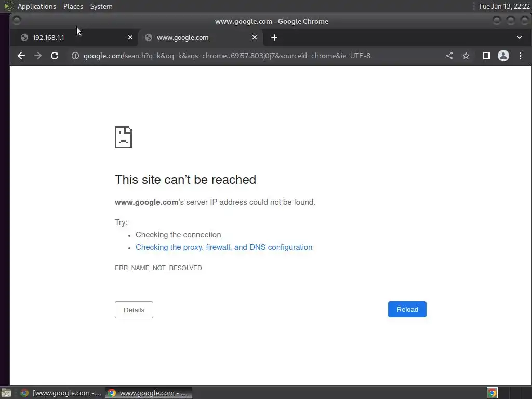
Task: View site information icon in address bar
Action: [75, 56]
